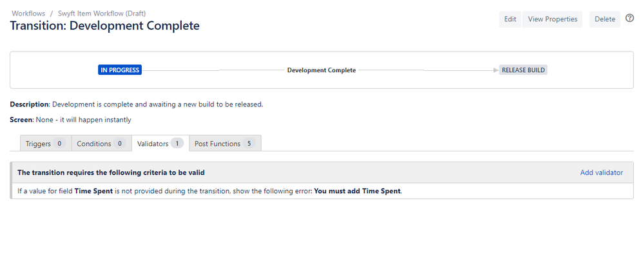Click the Development Complete label in diagram
Image resolution: width=644 pixels, height=277 pixels.
tap(321, 70)
